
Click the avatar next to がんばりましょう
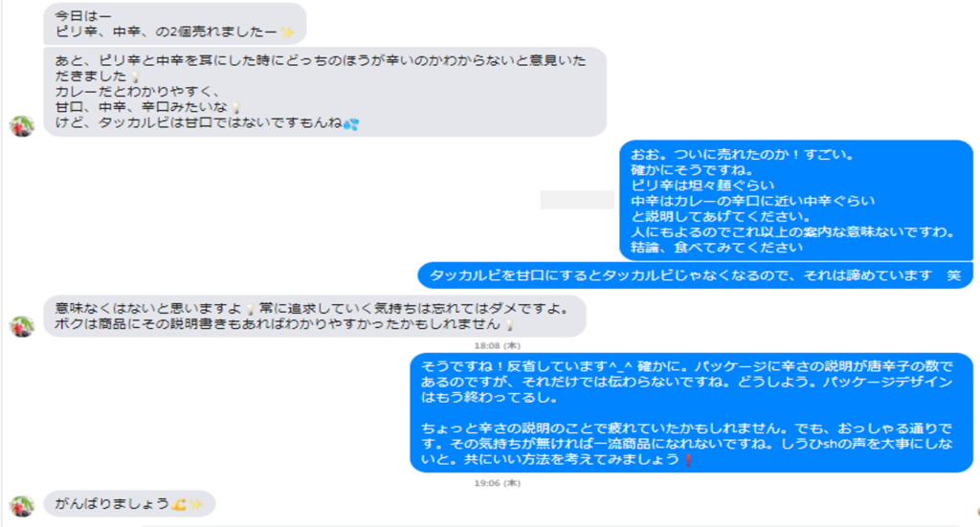[x=22, y=506]
